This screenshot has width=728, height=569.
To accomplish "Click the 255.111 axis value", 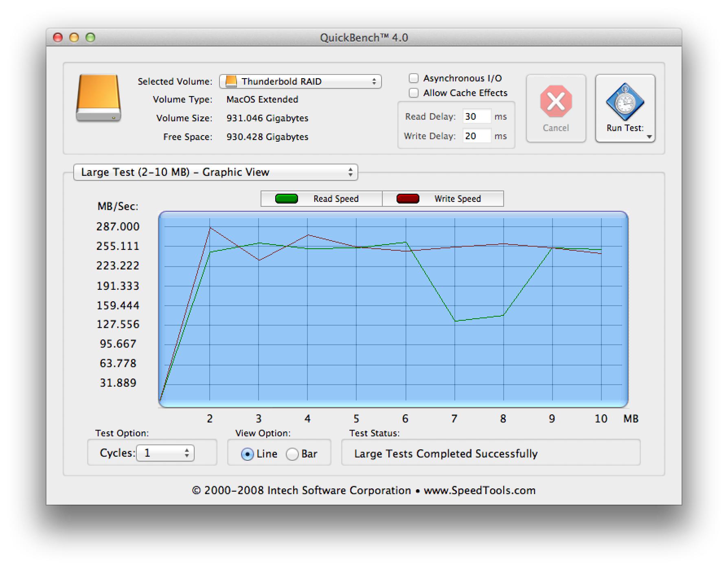I will [118, 246].
